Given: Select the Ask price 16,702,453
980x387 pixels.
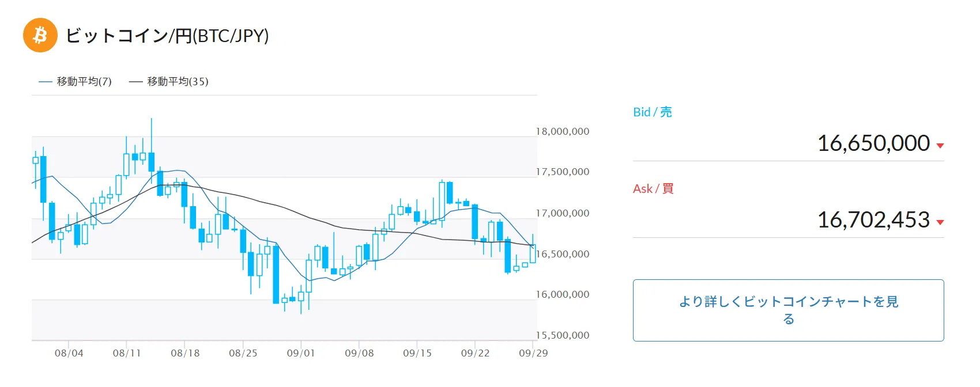Looking at the screenshot, I should [873, 220].
